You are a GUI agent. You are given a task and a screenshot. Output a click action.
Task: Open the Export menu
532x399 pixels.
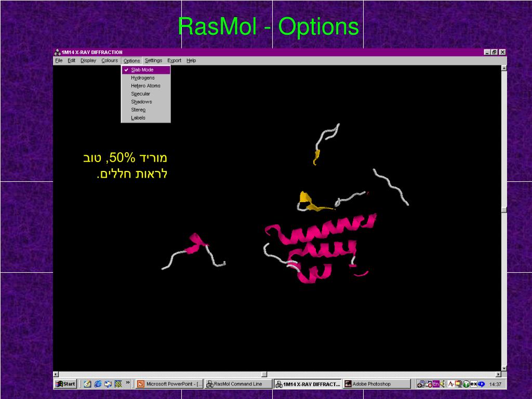tap(174, 60)
